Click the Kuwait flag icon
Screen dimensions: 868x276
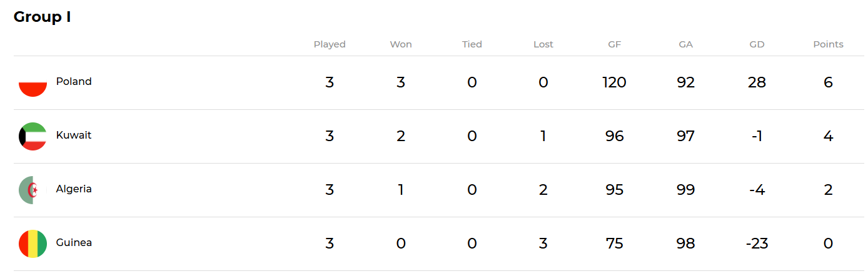click(x=33, y=137)
